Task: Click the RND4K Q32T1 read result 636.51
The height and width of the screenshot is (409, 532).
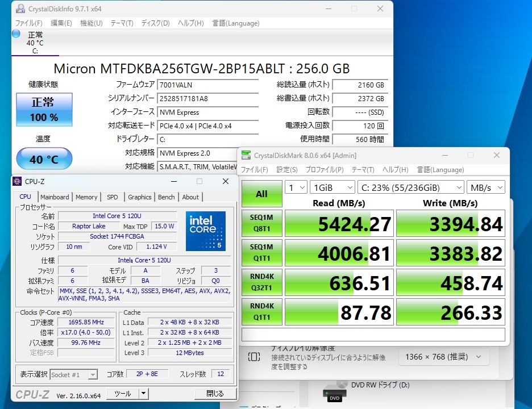Action: point(339,282)
